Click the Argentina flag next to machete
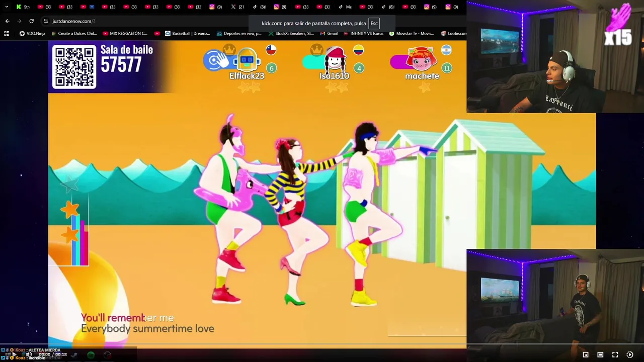Screen dimensions: 644x362 pos(446,50)
